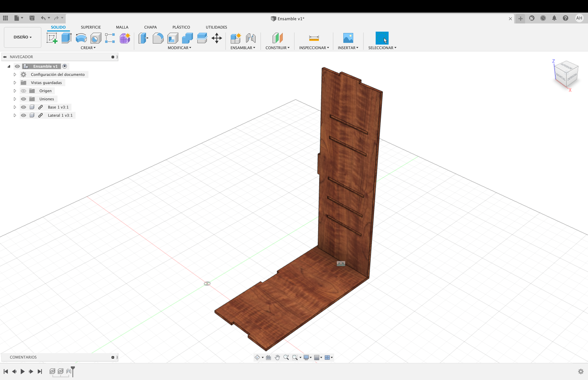
Task: Click the Joint tool icon
Action: click(x=251, y=38)
